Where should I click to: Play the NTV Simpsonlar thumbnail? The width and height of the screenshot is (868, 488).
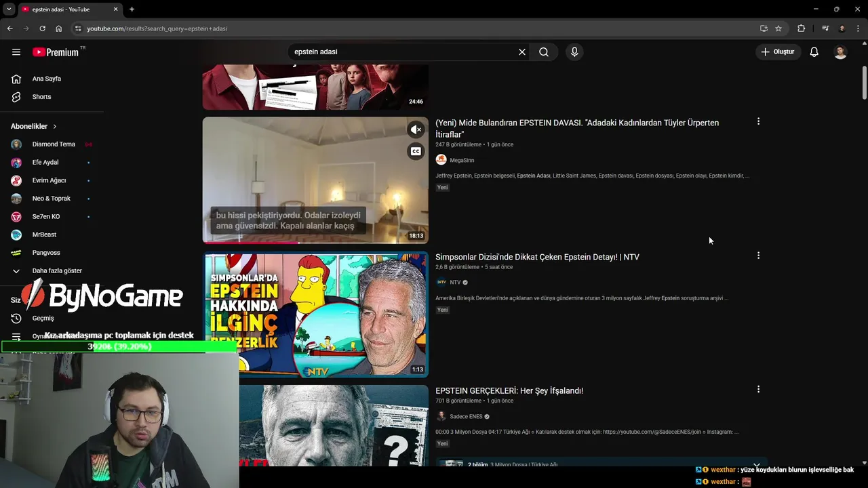click(x=316, y=314)
